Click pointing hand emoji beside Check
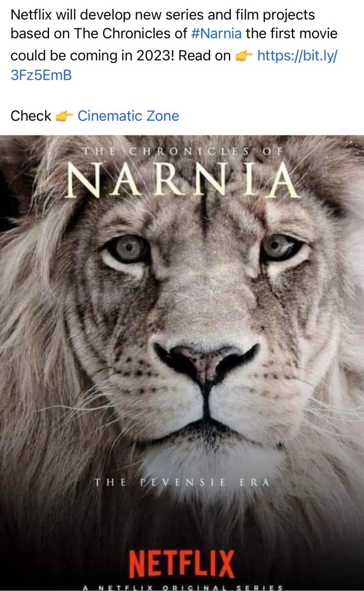 click(64, 117)
